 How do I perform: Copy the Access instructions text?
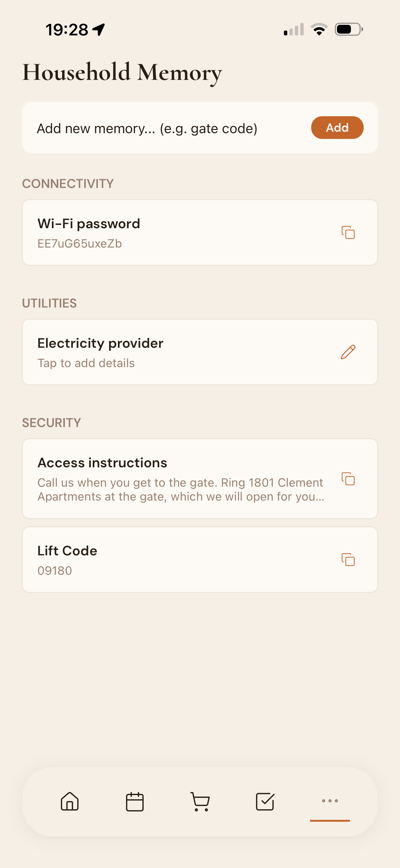pos(348,479)
